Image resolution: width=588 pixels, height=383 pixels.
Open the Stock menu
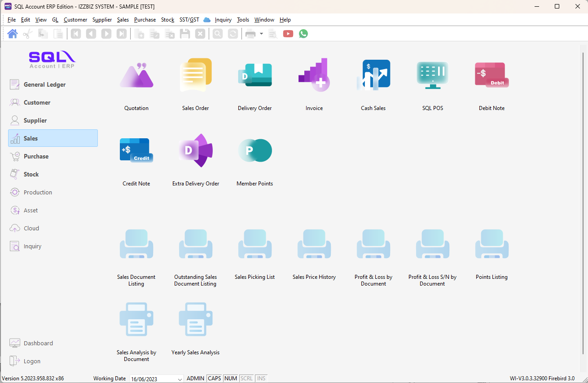pyautogui.click(x=167, y=20)
